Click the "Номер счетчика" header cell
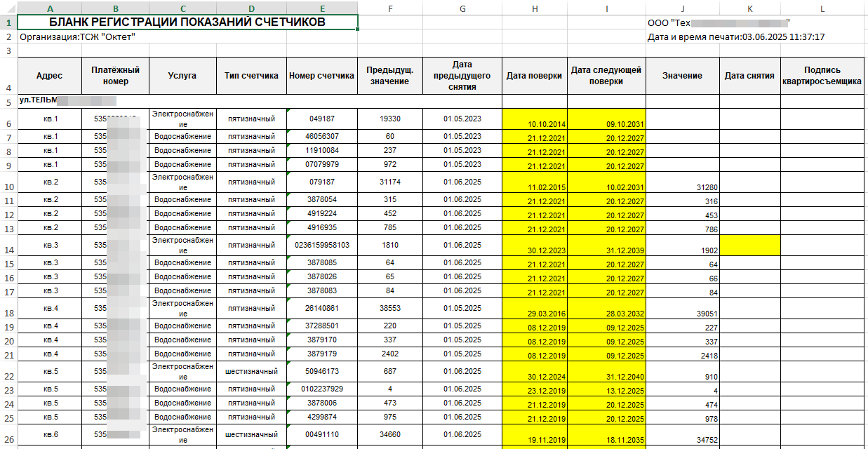 click(322, 76)
